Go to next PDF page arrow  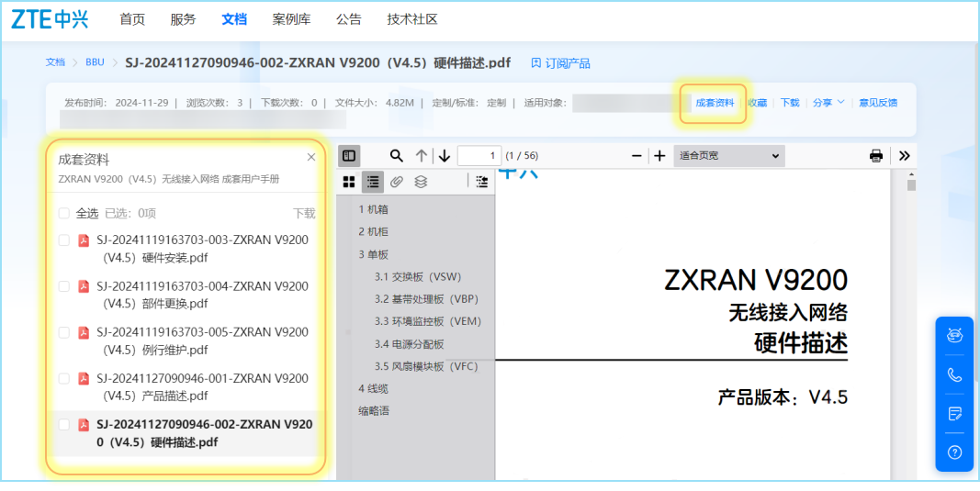(445, 155)
